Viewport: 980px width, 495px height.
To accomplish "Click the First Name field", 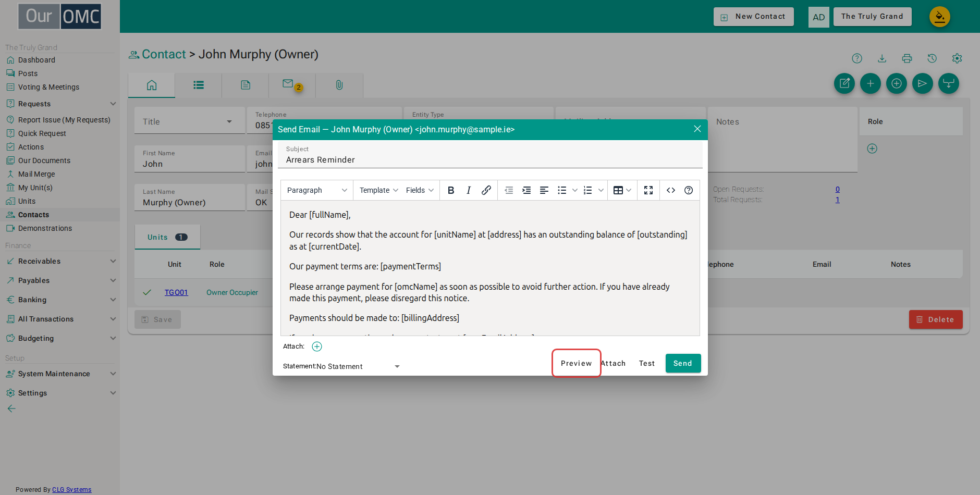I will click(190, 159).
